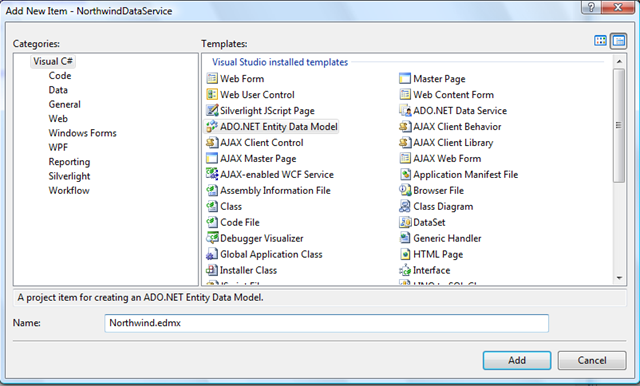Click the templates list scrollbar thumb
640x386 pixels.
click(x=619, y=125)
